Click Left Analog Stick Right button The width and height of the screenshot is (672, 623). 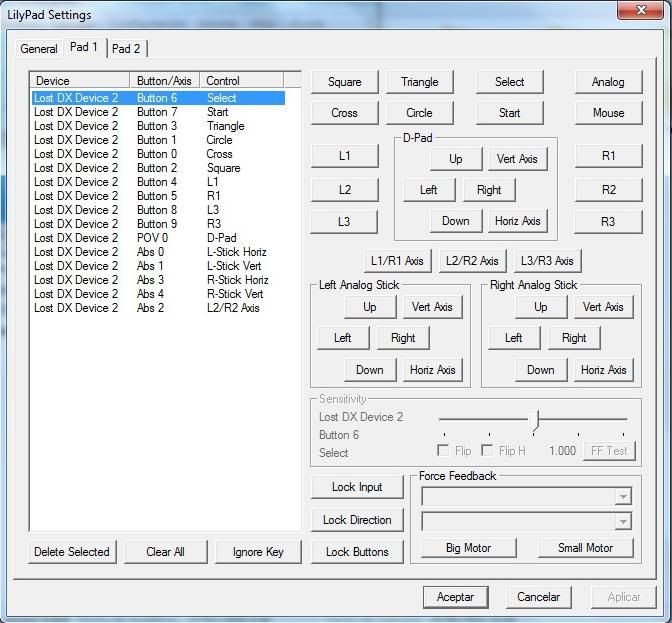point(403,338)
